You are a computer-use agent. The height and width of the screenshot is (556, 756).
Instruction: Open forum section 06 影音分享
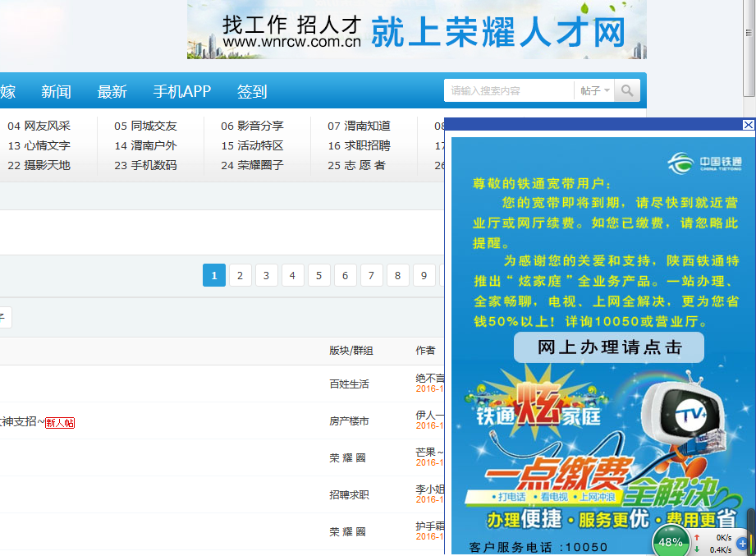click(x=252, y=126)
